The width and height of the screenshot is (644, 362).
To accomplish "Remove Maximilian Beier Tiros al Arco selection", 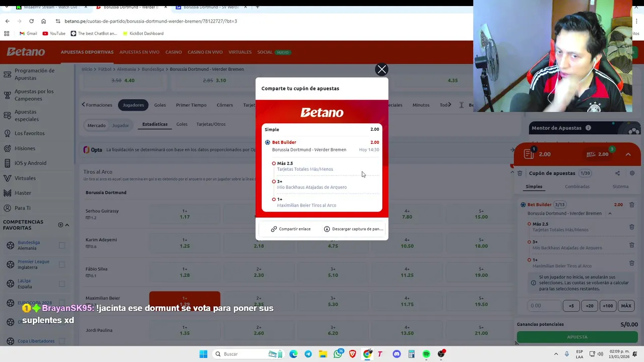I will pos(631,263).
